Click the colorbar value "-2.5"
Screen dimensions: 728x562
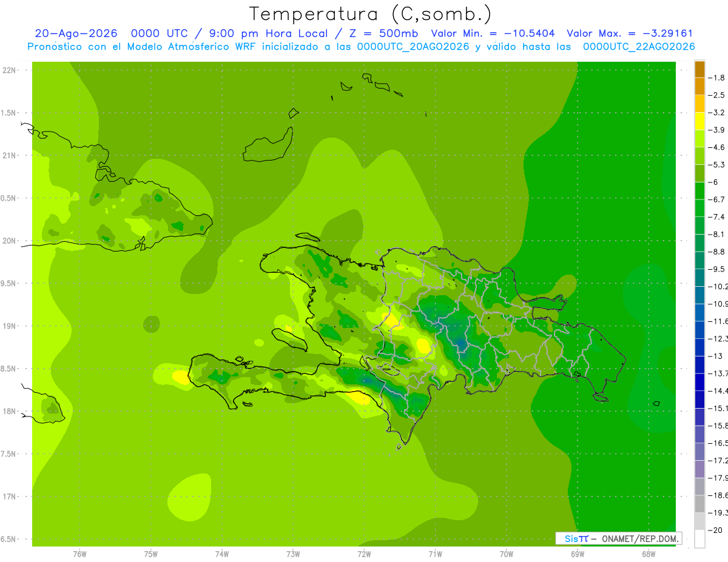click(717, 95)
